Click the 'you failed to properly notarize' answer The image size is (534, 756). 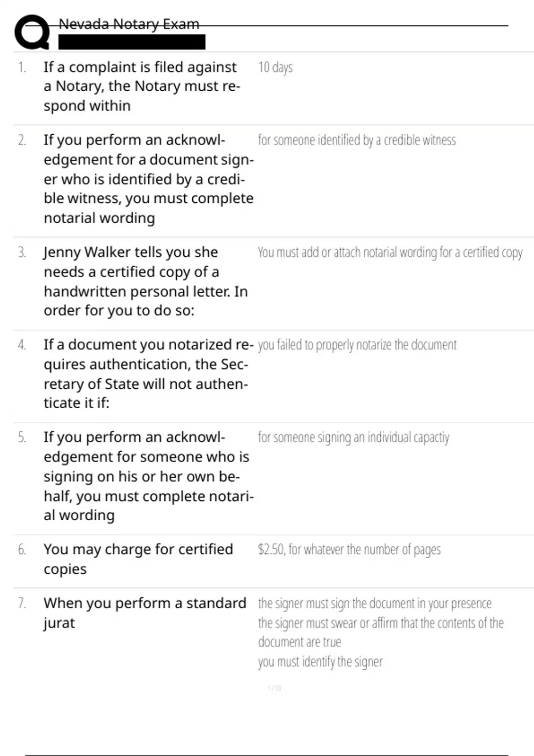pyautogui.click(x=357, y=345)
